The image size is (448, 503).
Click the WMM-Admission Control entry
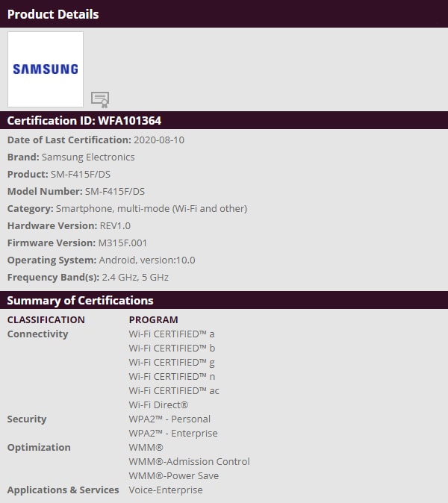189,462
